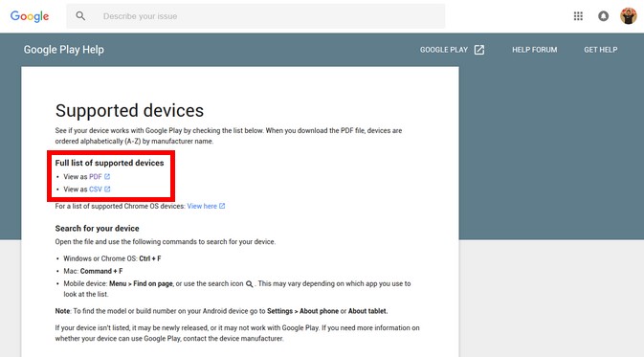Click the external icon next to PDF
Screen dimensions: 644x357
[107, 177]
